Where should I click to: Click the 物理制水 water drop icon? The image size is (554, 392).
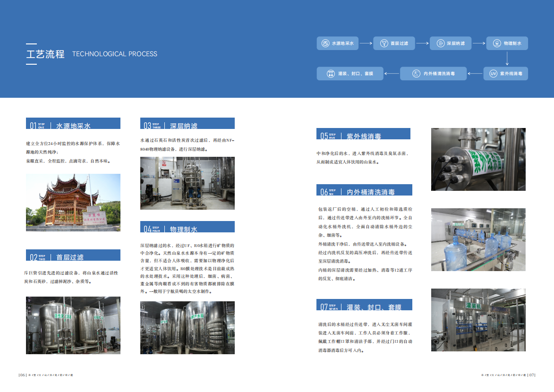pos(497,43)
